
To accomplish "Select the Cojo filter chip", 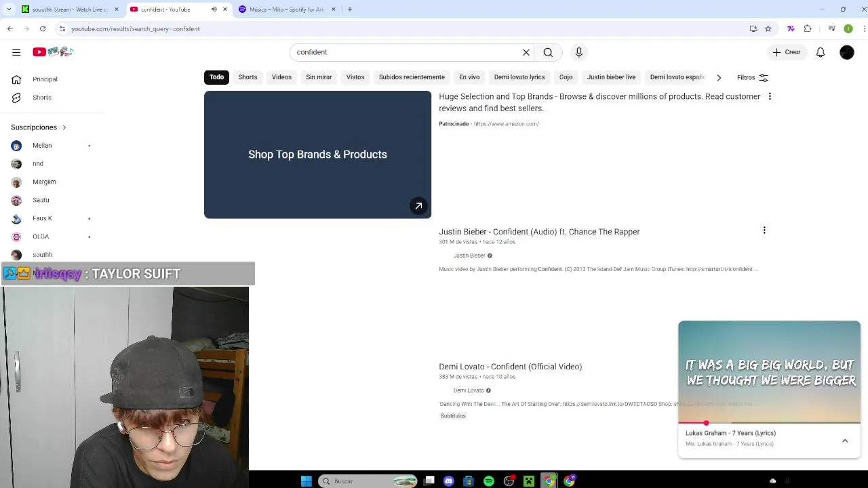I will [x=566, y=77].
